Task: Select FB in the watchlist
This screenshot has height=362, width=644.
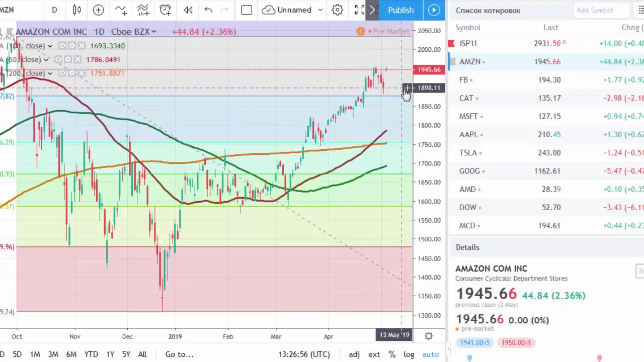Action: (546, 79)
